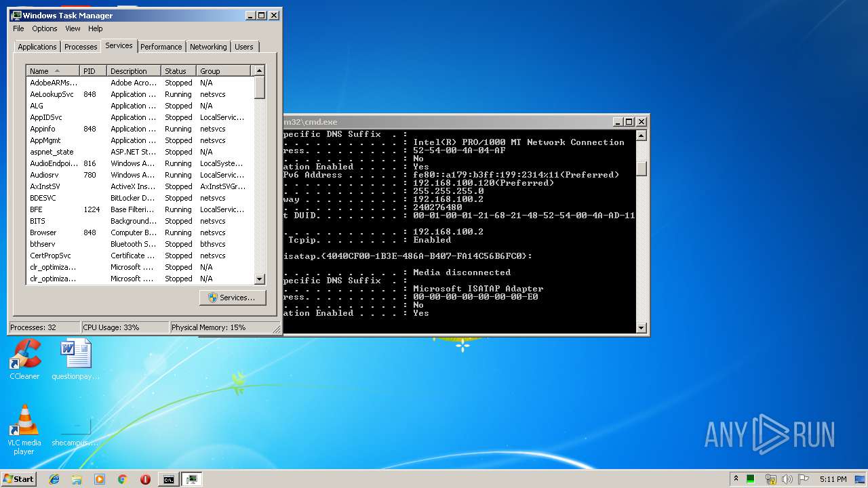
Task: Click the services list scroll-up arrow
Action: tap(259, 70)
